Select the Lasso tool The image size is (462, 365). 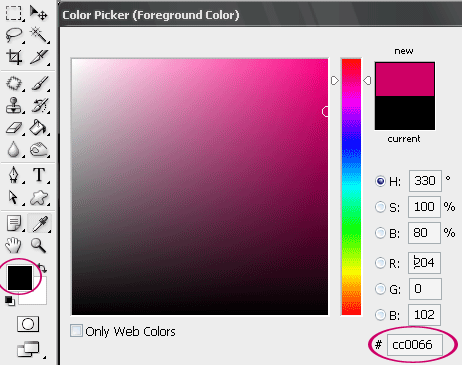click(x=14, y=35)
